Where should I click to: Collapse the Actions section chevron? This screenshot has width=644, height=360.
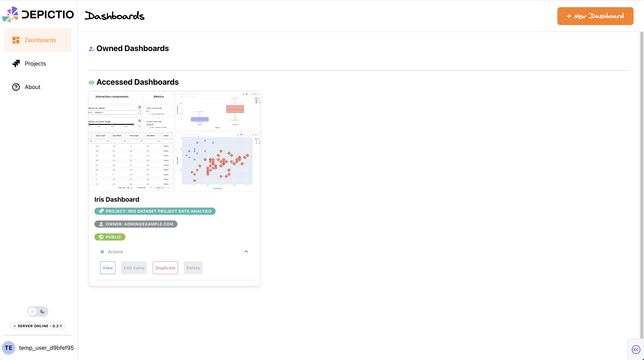click(246, 251)
